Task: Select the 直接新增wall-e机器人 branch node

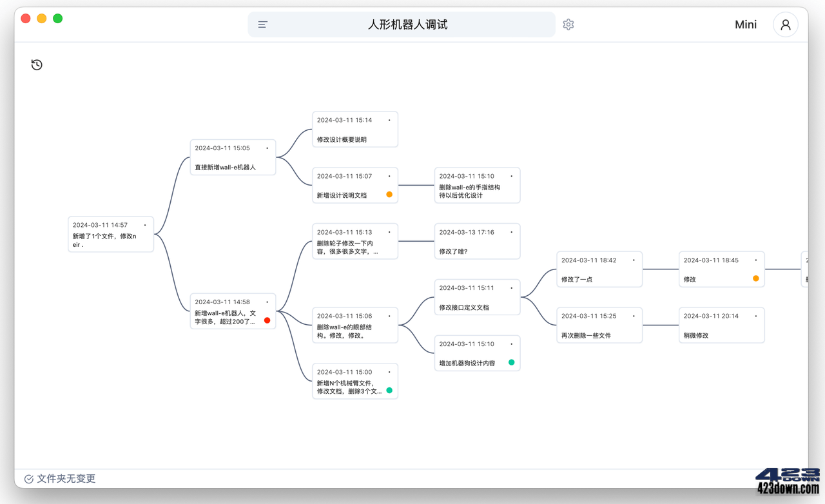Action: [233, 157]
